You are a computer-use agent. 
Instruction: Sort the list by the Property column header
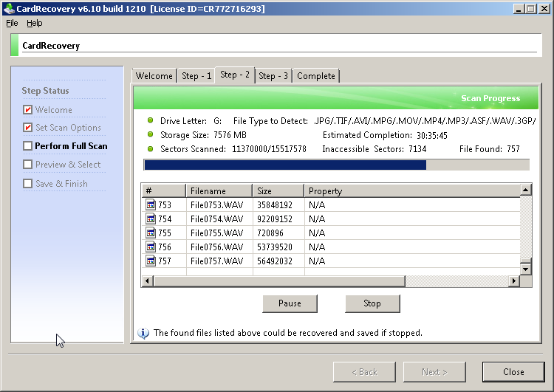412,191
